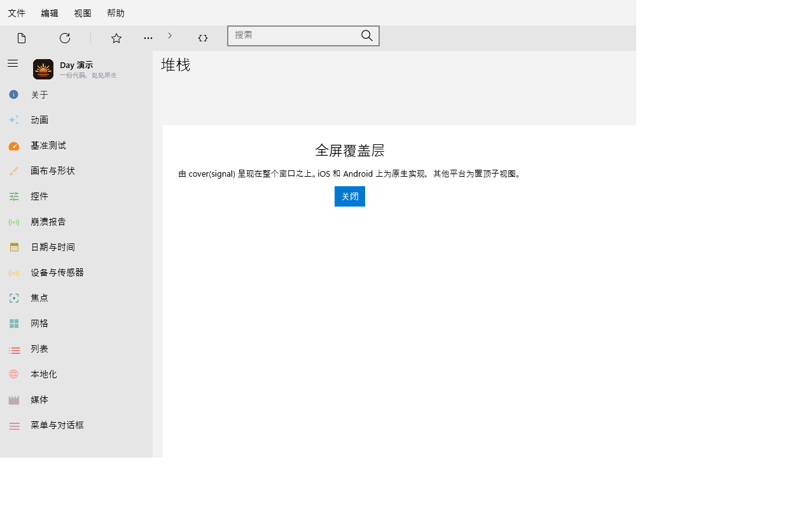Screen dimensions: 799x532
Task: Open the 视图 menu
Action: point(83,13)
